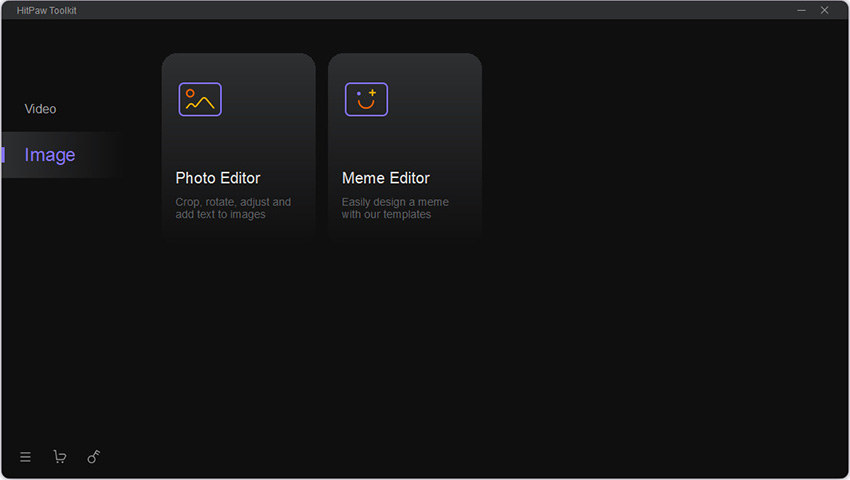The height and width of the screenshot is (480, 850).
Task: Click the HitPaw Toolkit window title
Action: 47,10
